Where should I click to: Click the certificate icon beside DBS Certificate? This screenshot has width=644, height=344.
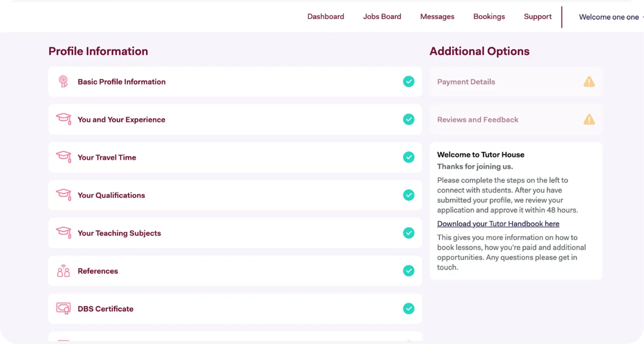[x=63, y=309]
